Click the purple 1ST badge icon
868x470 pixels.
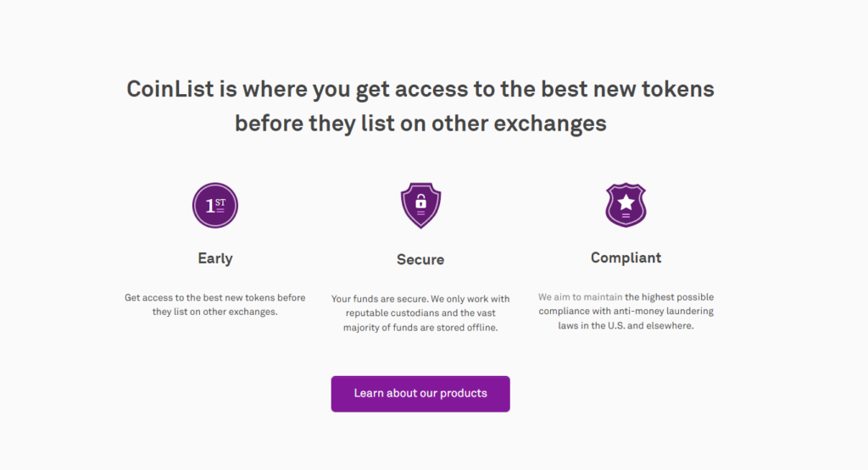(x=215, y=206)
